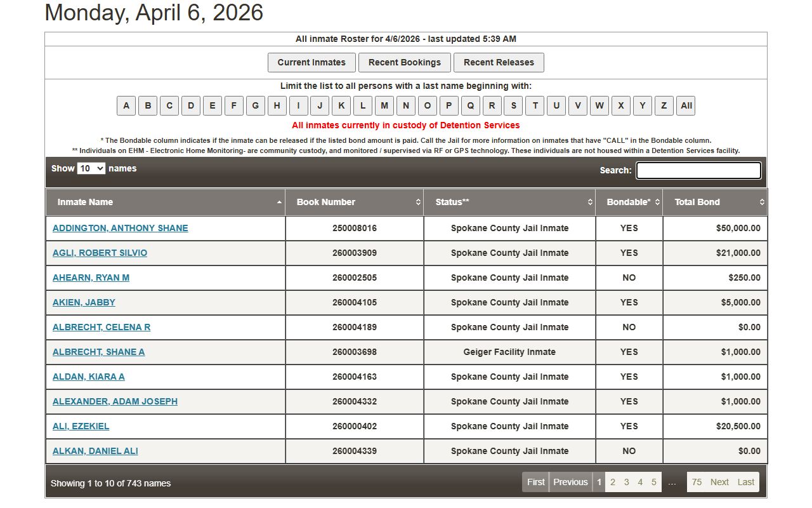
Task: Select the Current Inmates button
Action: tap(311, 62)
